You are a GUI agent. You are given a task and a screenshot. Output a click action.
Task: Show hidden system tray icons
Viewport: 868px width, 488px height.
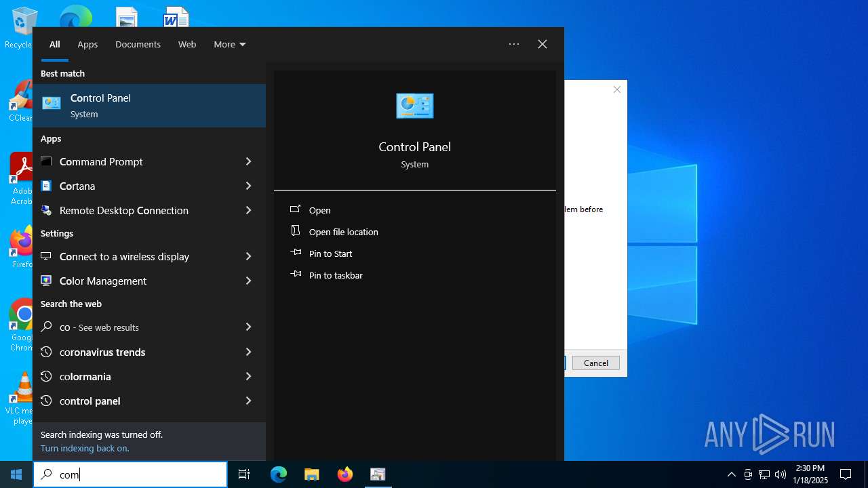(x=731, y=474)
